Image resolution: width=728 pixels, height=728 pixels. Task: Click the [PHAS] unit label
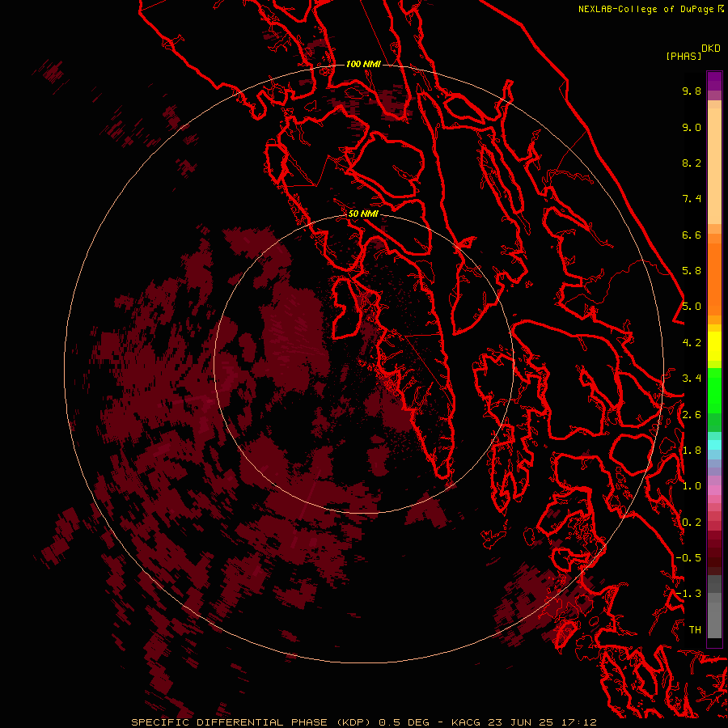(684, 56)
